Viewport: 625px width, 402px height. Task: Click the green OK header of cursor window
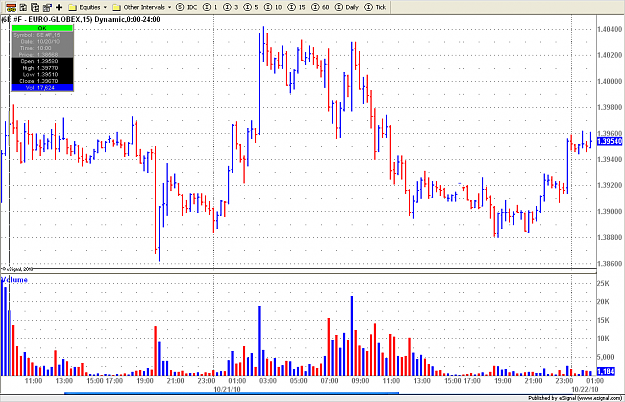coord(42,28)
